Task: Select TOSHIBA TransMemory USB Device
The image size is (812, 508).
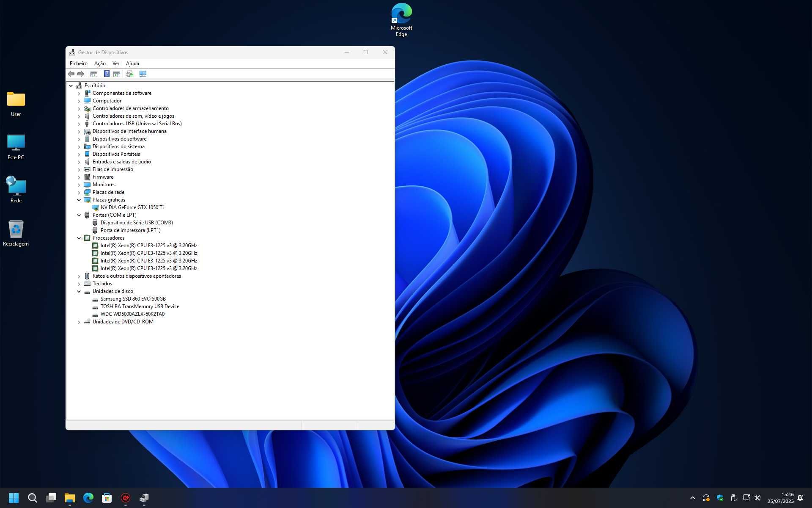Action: 140,306
